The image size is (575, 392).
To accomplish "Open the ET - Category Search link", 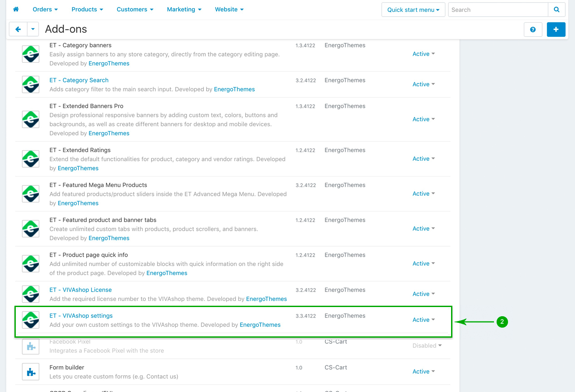I will (x=79, y=80).
